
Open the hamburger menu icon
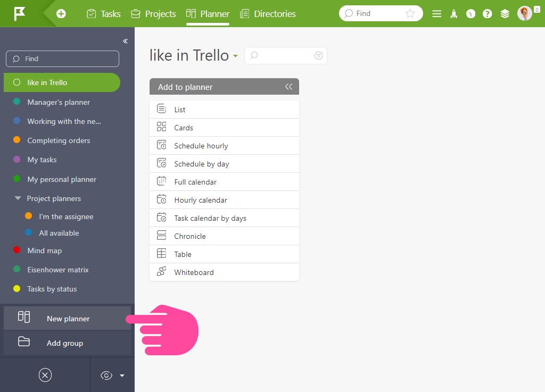pos(436,14)
